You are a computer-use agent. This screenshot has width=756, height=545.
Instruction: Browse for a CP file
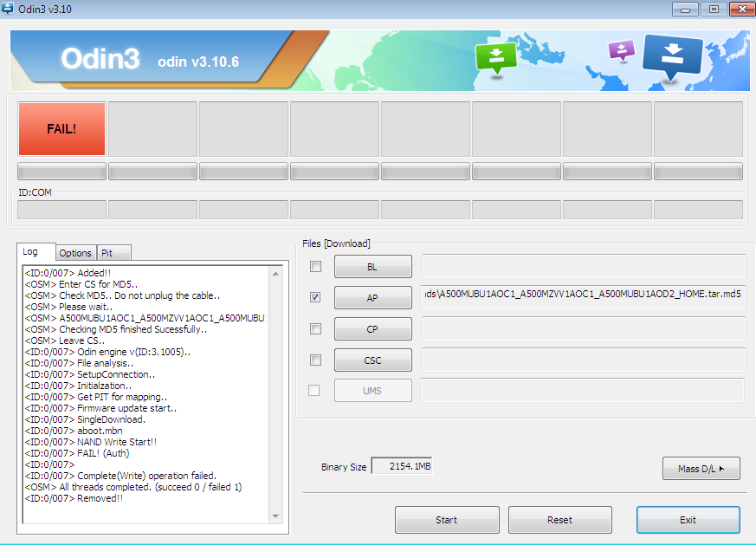372,329
